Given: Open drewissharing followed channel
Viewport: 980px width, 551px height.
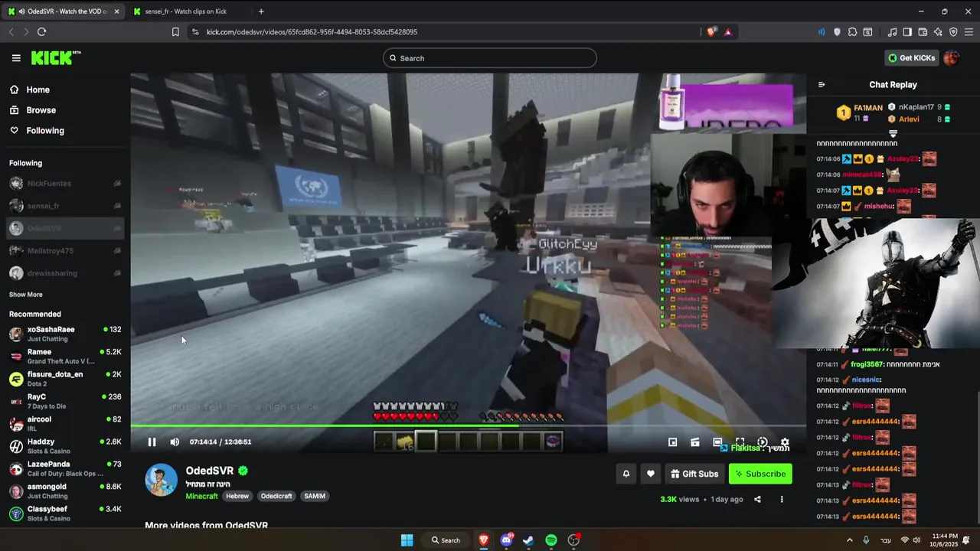Looking at the screenshot, I should coord(65,273).
